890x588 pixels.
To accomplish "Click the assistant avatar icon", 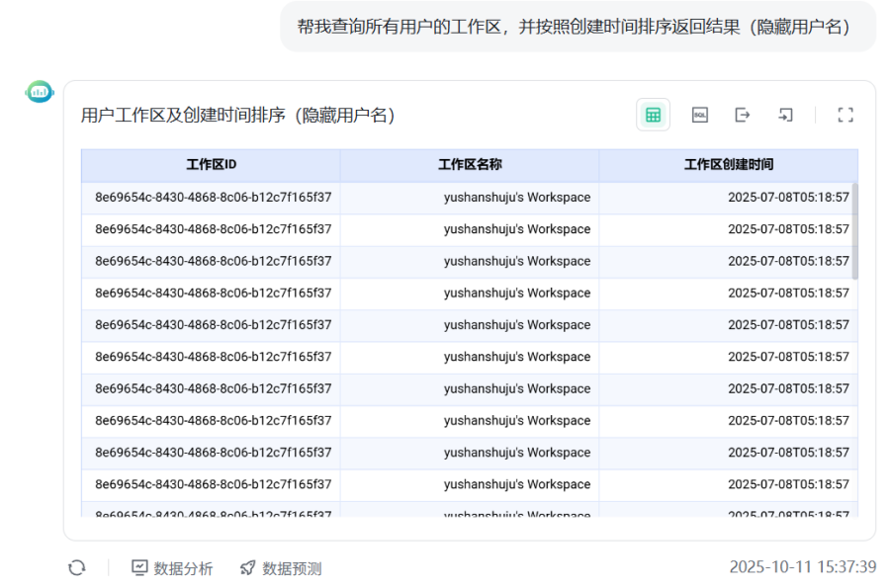I will pos(40,92).
